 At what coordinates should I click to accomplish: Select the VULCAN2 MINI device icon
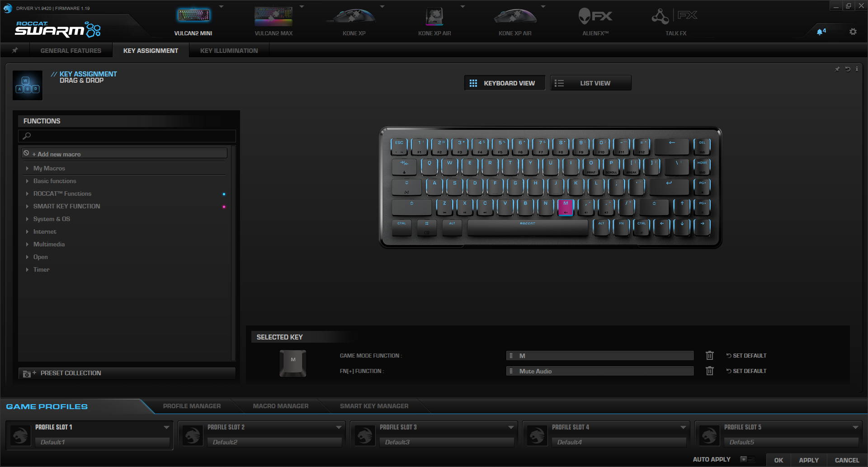point(193,16)
